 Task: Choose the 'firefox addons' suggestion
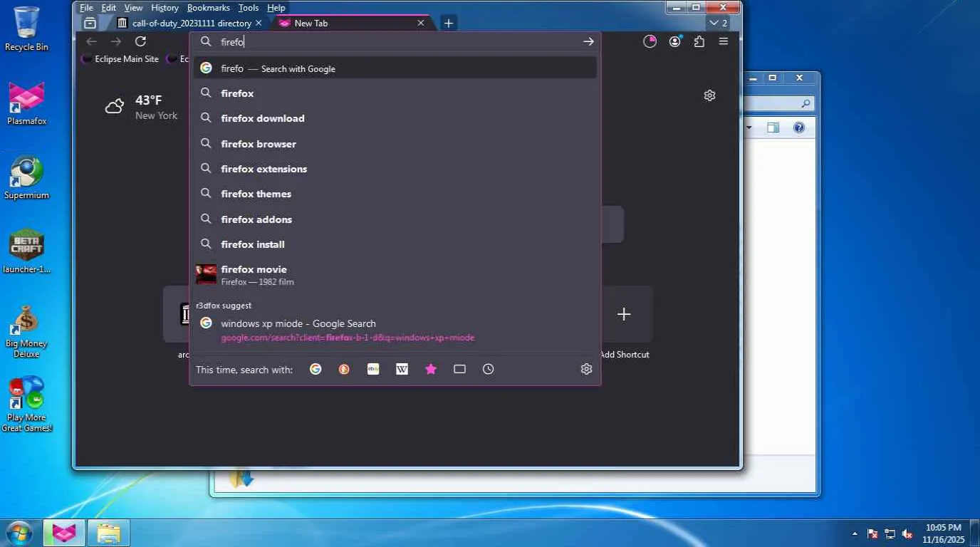pyautogui.click(x=395, y=219)
